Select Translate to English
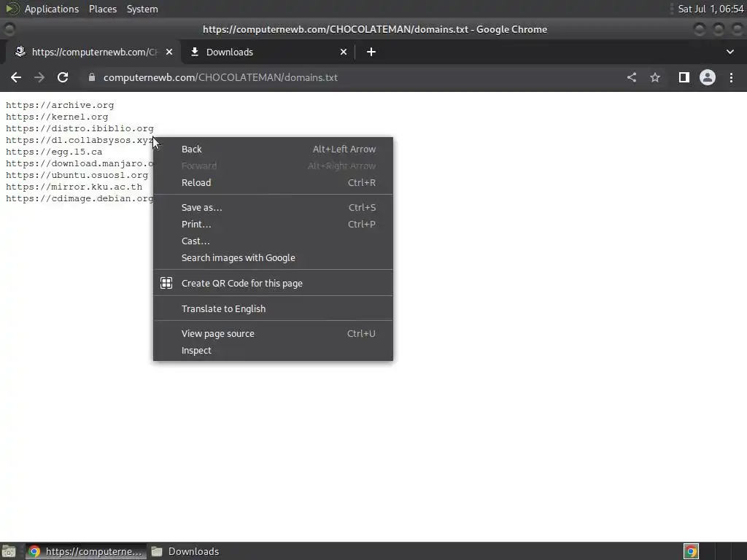Screen dimensions: 747x560 pyautogui.click(x=273, y=308)
